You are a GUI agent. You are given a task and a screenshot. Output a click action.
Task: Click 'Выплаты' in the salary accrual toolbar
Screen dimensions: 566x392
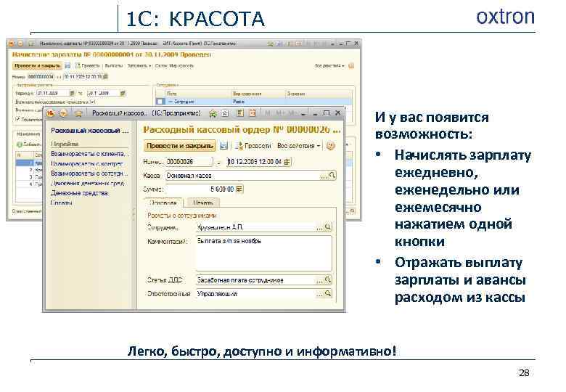[x=114, y=65]
